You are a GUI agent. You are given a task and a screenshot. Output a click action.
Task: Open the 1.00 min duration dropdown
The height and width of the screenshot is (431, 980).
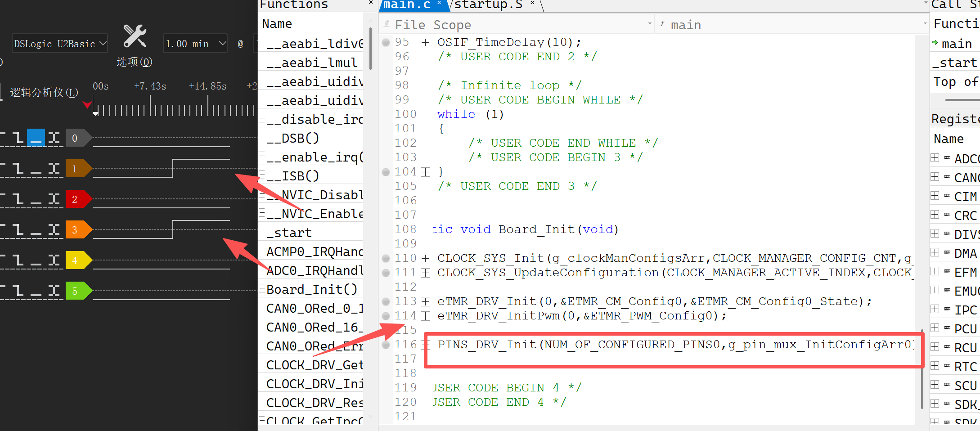point(195,44)
